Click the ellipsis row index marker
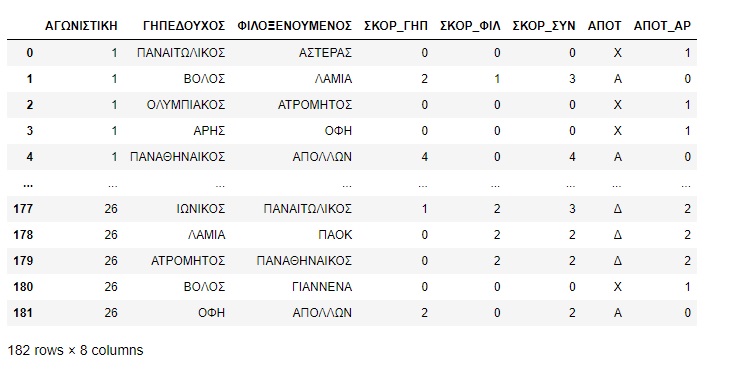The height and width of the screenshot is (370, 733). 28,185
